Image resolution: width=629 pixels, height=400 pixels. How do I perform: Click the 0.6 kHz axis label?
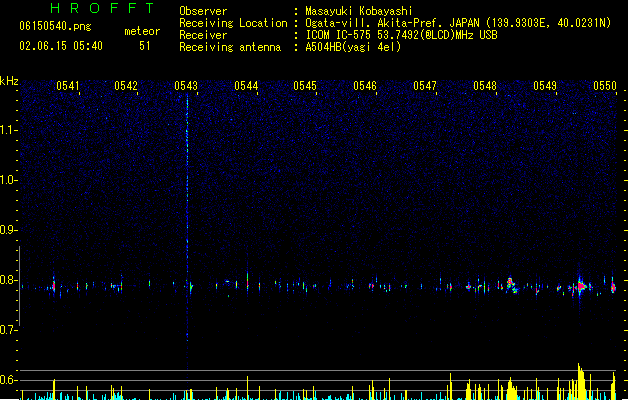(x=8, y=380)
